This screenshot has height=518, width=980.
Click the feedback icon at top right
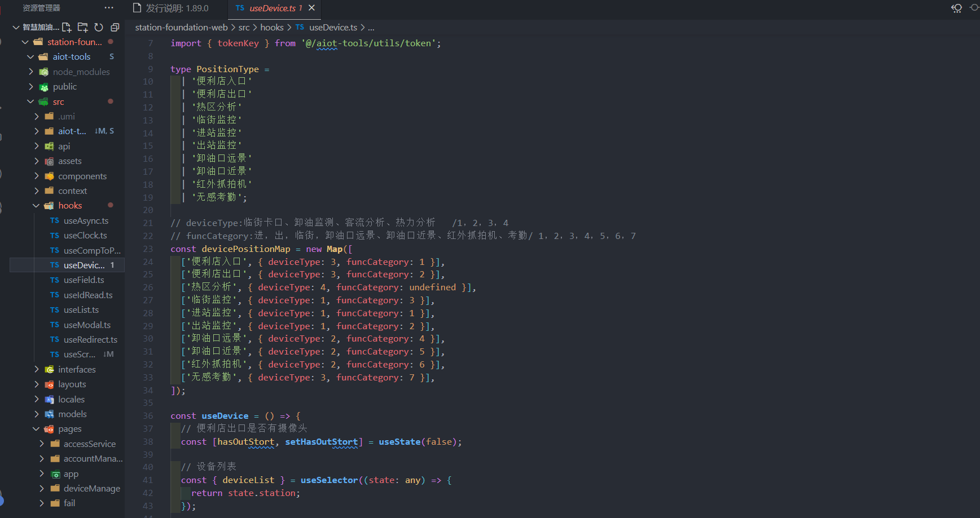coord(957,8)
